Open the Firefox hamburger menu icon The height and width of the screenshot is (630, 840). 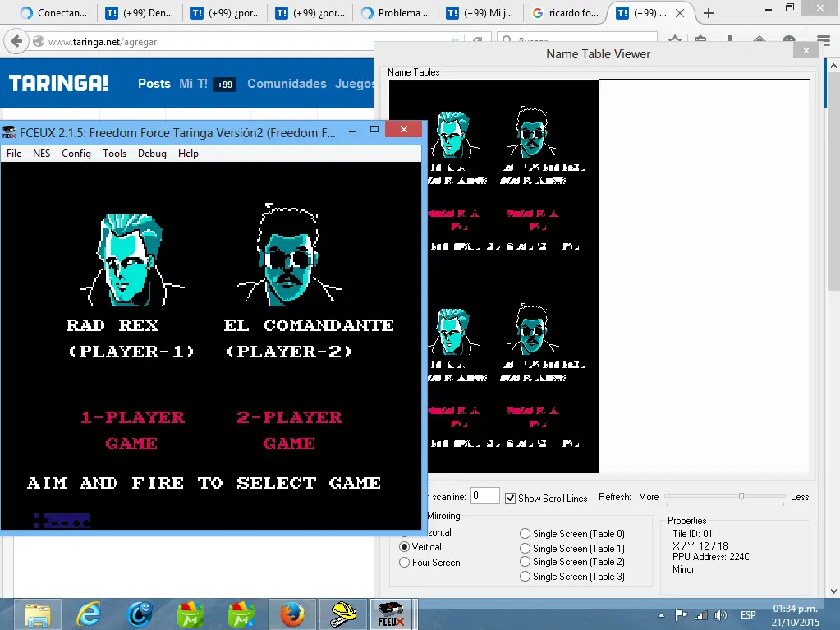824,41
